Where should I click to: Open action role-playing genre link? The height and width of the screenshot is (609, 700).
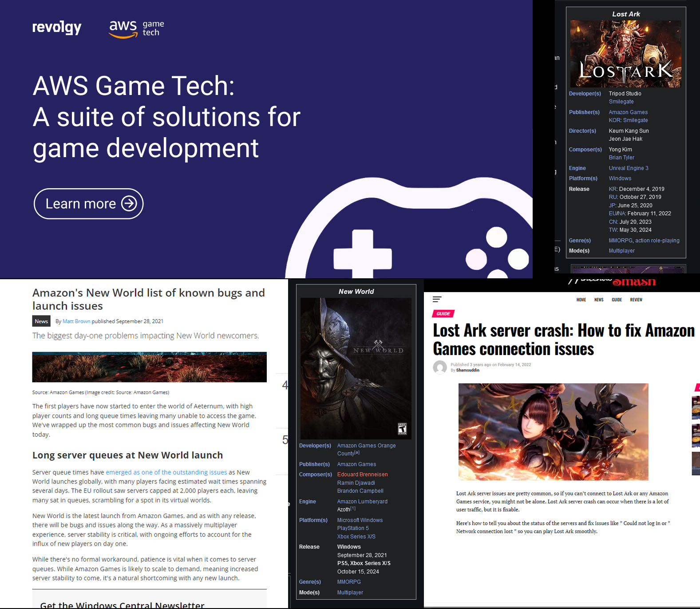657,241
